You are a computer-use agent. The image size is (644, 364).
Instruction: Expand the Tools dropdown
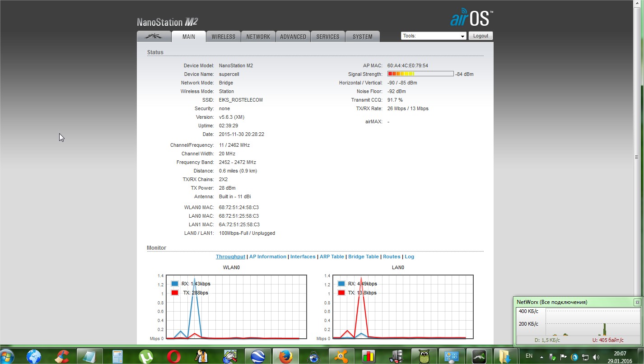434,36
